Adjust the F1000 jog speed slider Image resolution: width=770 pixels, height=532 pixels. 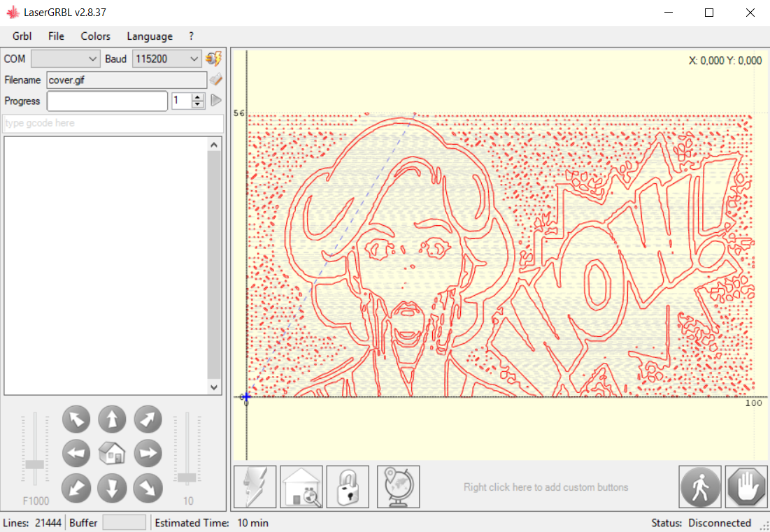pos(35,464)
